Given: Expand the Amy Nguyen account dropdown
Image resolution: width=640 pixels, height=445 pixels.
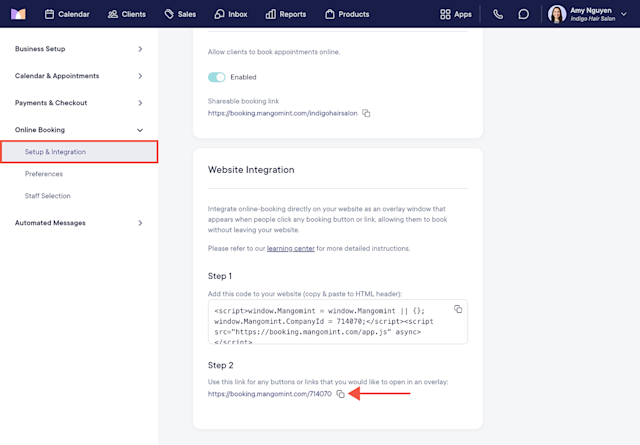Looking at the screenshot, I should (624, 14).
